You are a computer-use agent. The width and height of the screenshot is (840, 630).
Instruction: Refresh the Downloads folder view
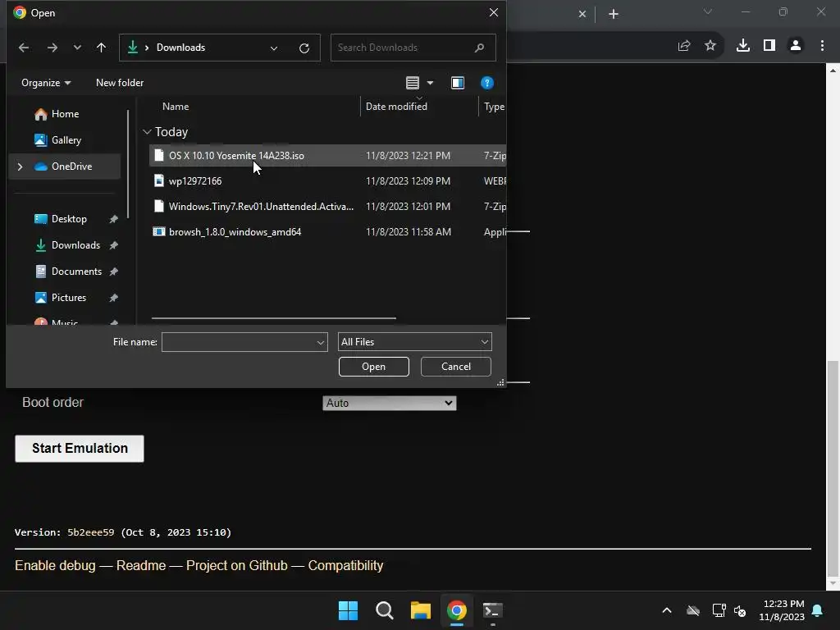point(304,48)
